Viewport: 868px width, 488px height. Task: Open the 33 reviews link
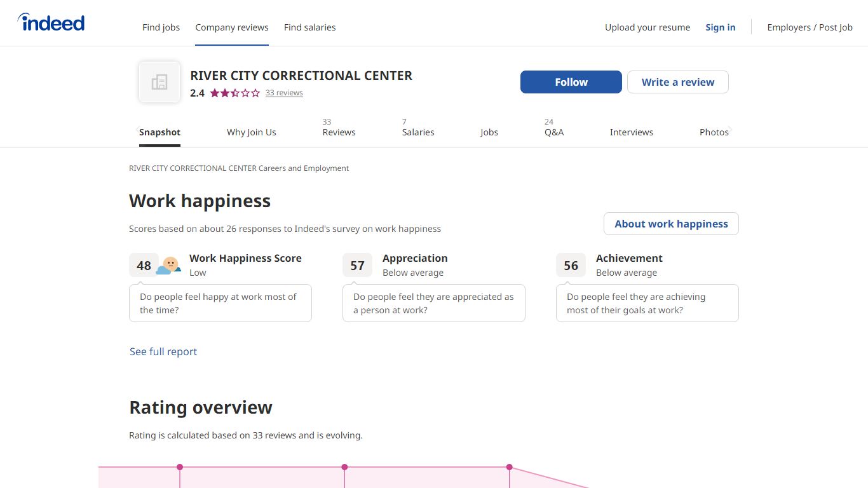point(284,93)
